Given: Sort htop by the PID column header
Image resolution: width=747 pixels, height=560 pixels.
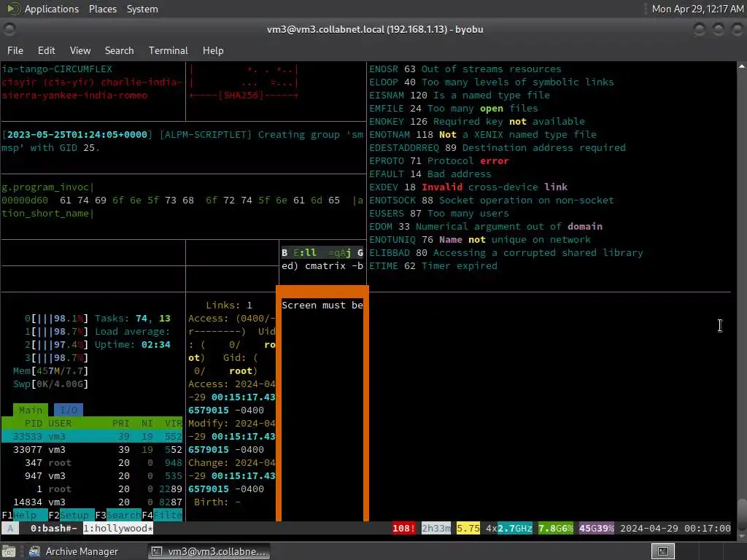Looking at the screenshot, I should click(34, 424).
